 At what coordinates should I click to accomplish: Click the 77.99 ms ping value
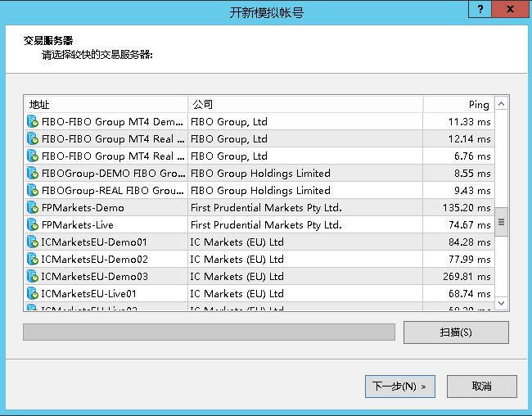click(x=470, y=259)
